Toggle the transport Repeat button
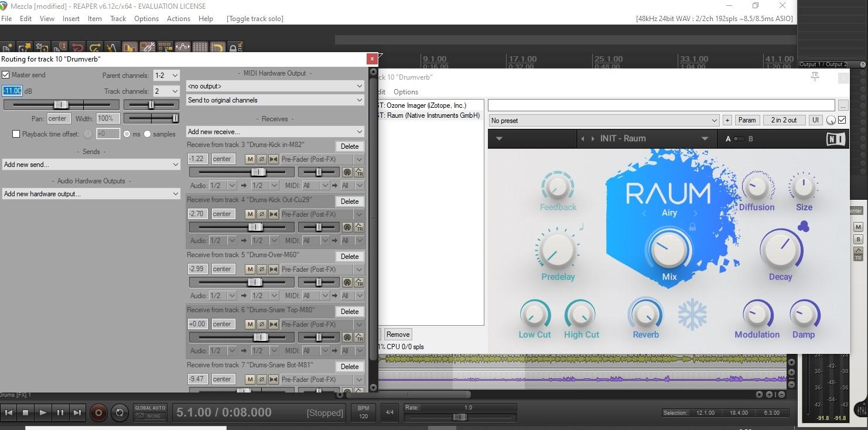This screenshot has width=868, height=430. pos(119,412)
